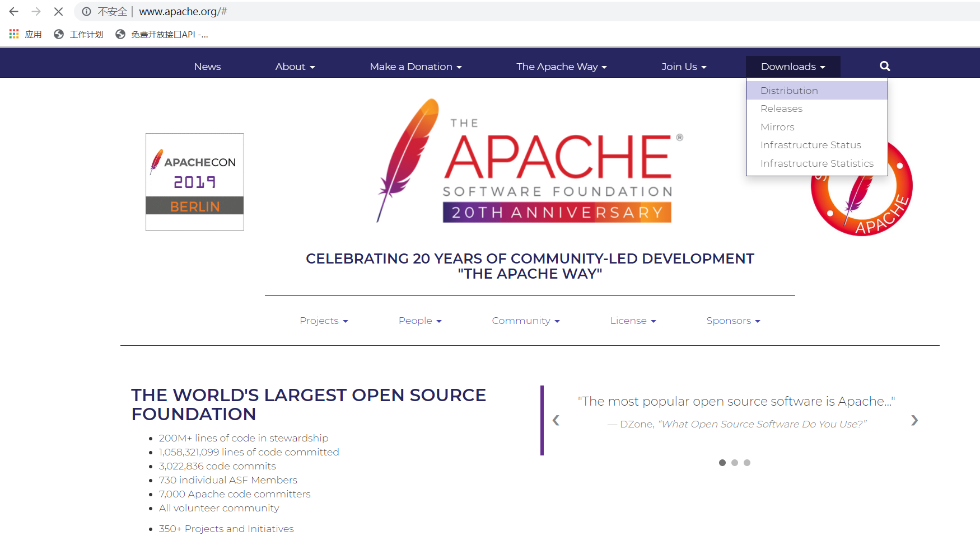Viewport: 980px width, 536px height.
Task: Click '730 individual ASF Members' text
Action: (228, 480)
